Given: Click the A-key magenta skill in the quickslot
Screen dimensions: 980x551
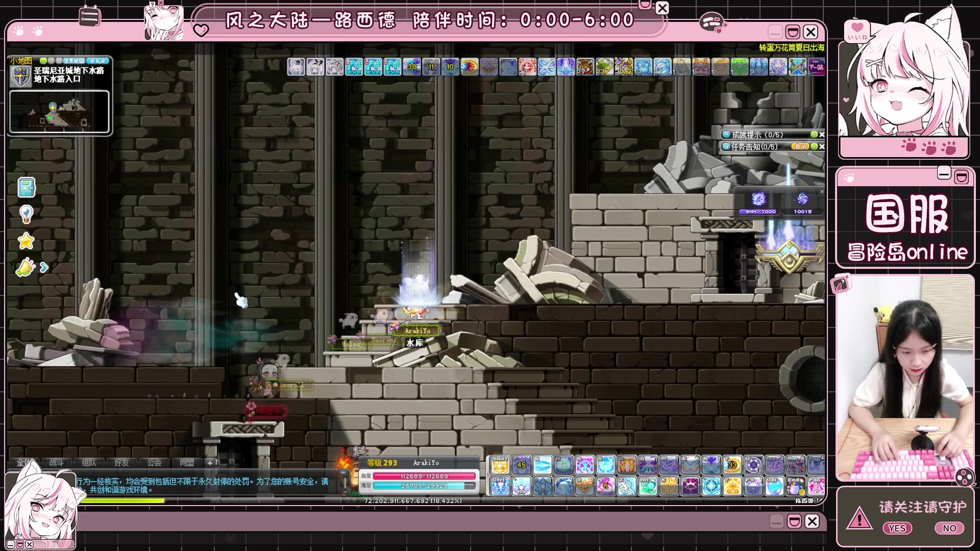Looking at the screenshot, I should tap(585, 465).
